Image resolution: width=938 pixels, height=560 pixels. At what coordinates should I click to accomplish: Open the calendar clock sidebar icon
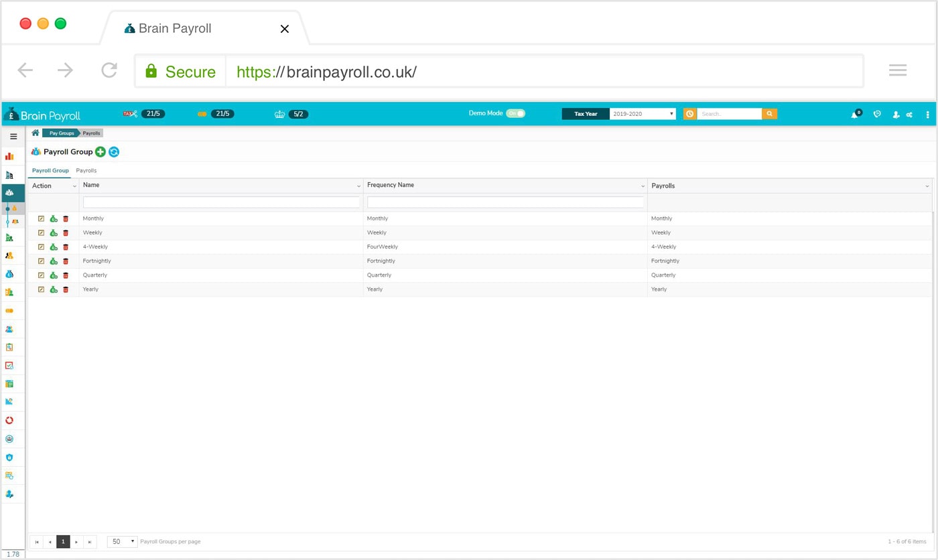(9, 476)
